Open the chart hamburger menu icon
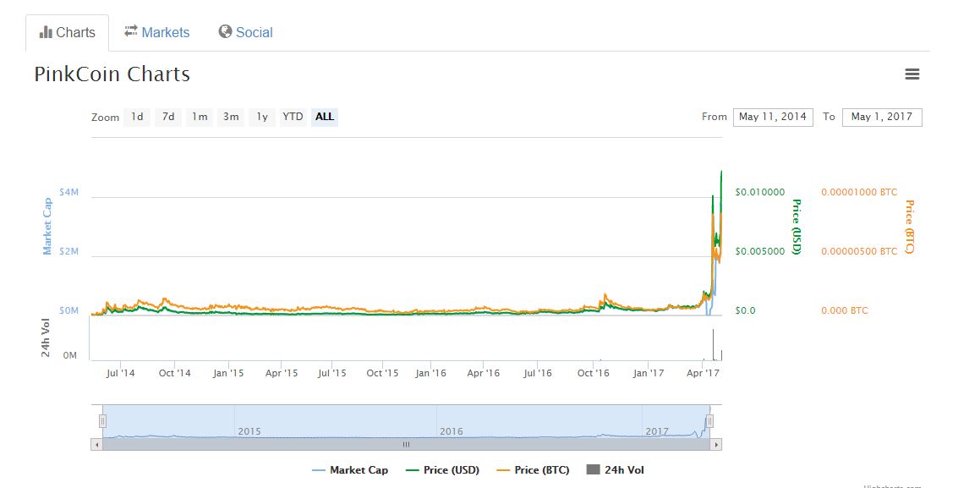 click(x=912, y=74)
